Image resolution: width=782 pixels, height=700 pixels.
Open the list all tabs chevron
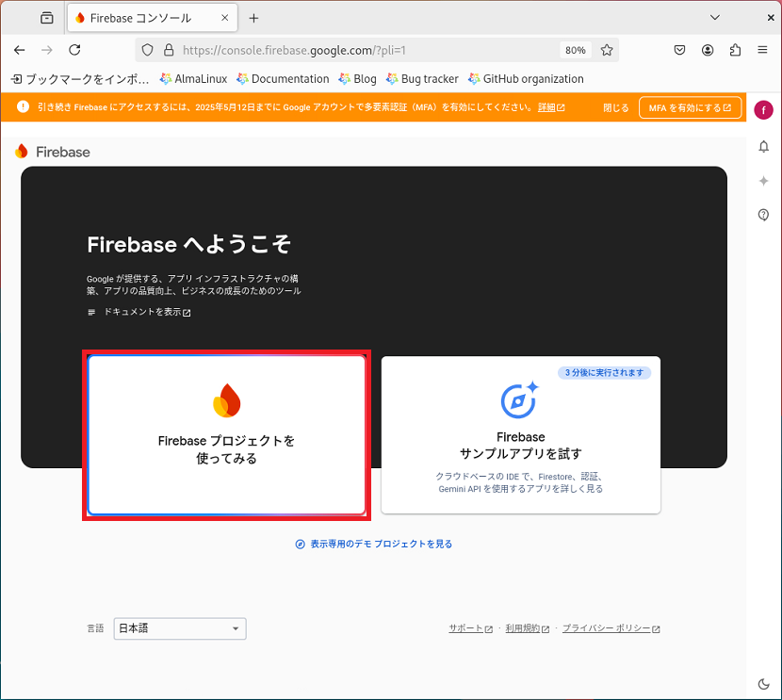(715, 18)
